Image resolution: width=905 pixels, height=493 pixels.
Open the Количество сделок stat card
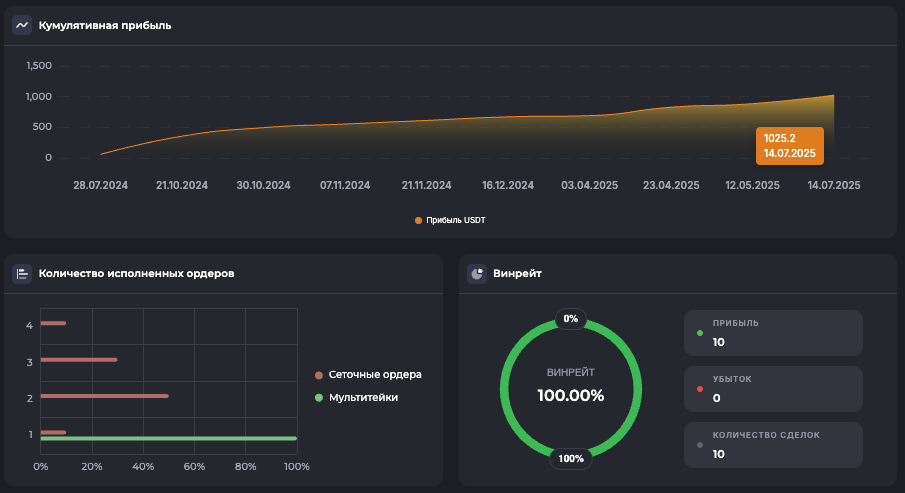click(772, 445)
